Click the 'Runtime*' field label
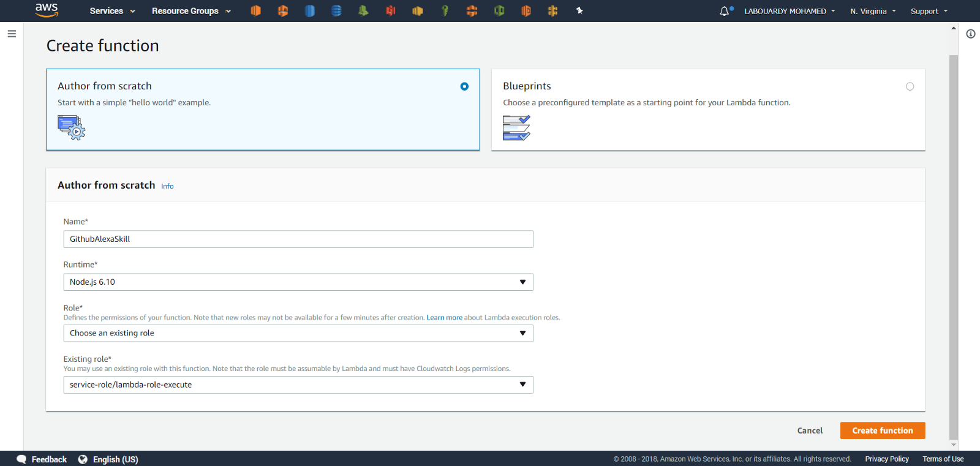This screenshot has height=466, width=980. 80,265
